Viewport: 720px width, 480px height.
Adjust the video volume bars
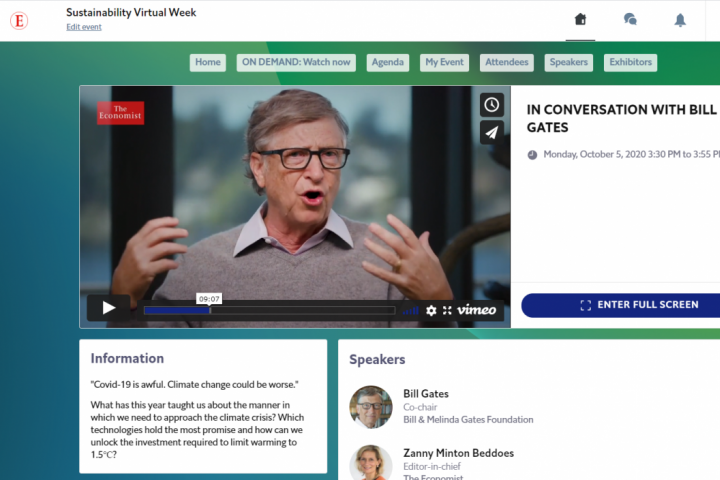(x=411, y=311)
